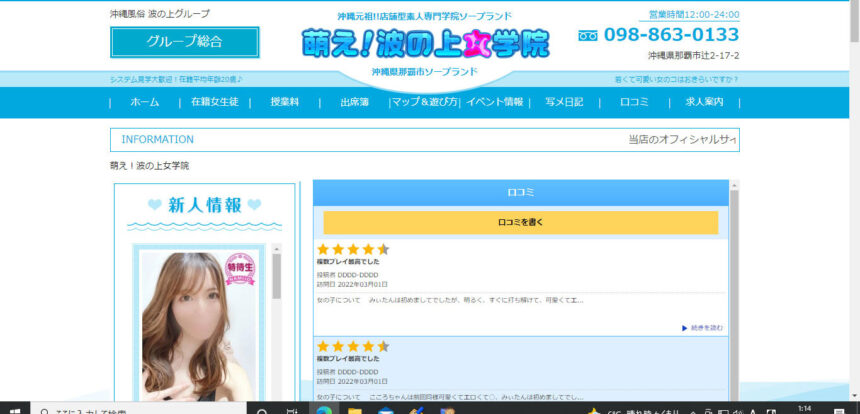This screenshot has width=860, height=414.
Task: Go to 写メ日記 page
Action: click(x=564, y=102)
